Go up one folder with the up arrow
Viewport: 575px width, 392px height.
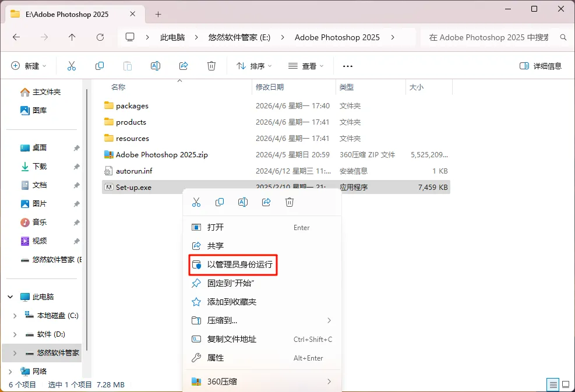pos(72,37)
